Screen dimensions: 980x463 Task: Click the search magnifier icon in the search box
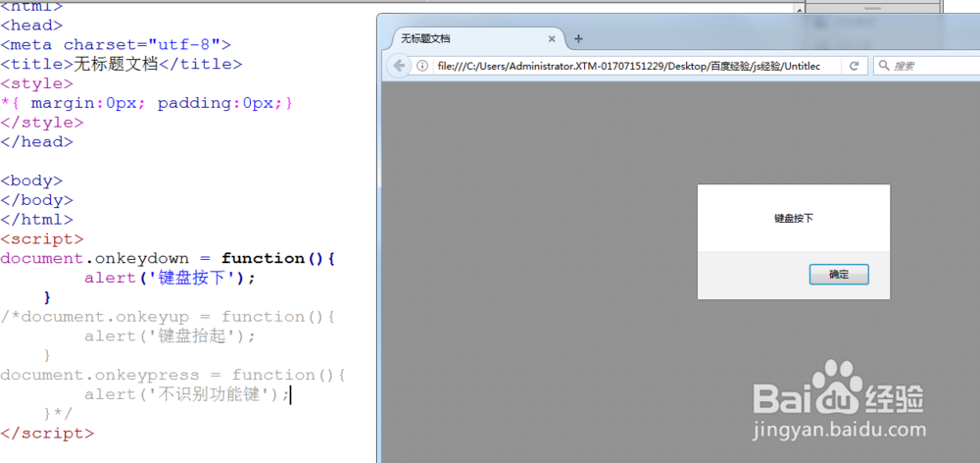pos(884,66)
